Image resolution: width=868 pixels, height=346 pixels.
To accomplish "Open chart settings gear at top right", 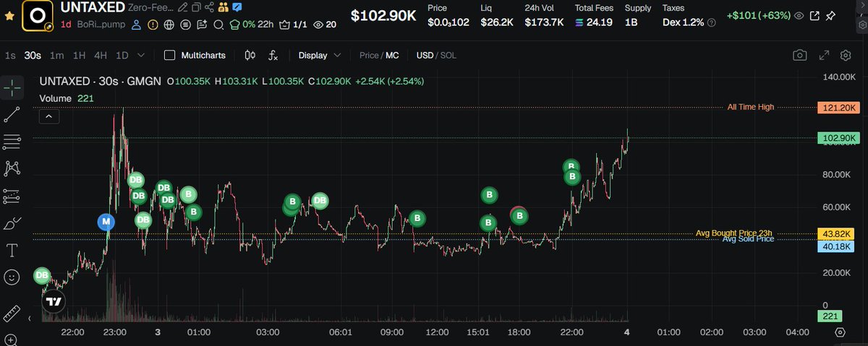I will tap(845, 55).
